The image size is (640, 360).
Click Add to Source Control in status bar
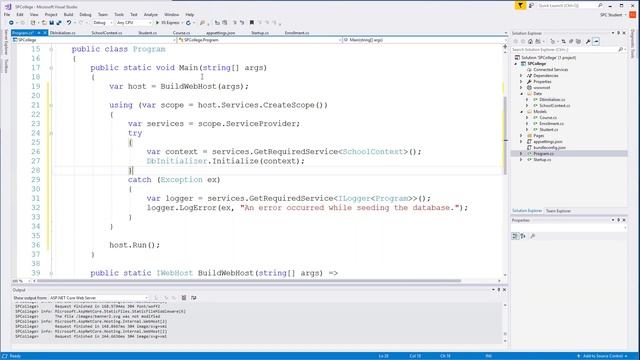tap(602, 356)
